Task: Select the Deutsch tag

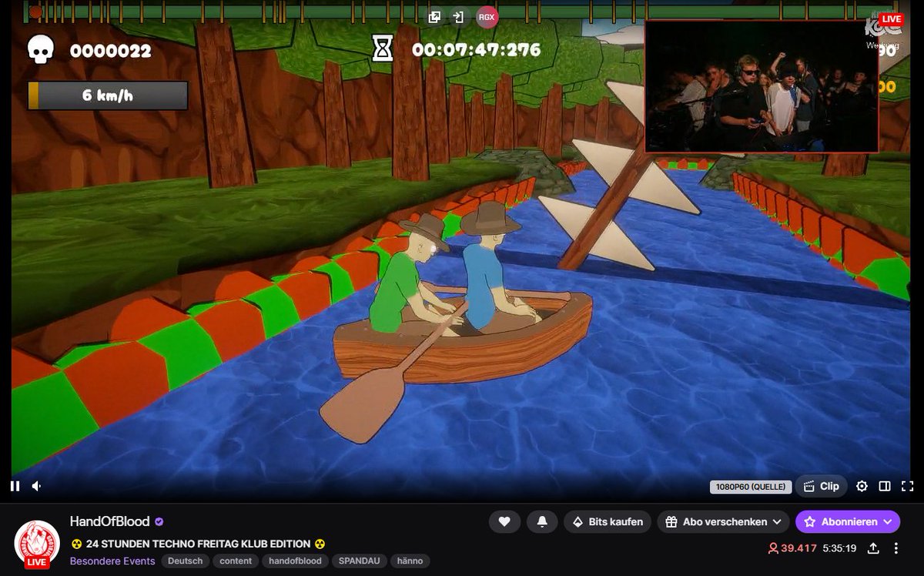Action: tap(186, 561)
